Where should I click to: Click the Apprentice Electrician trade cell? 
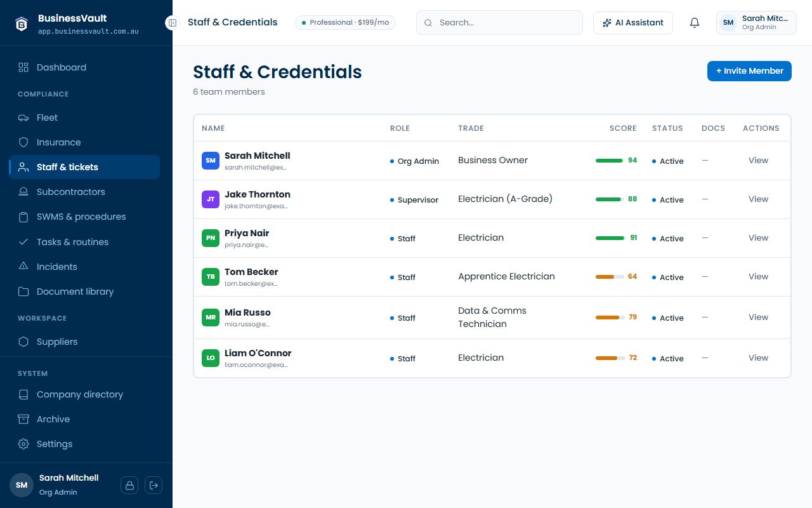click(x=506, y=277)
